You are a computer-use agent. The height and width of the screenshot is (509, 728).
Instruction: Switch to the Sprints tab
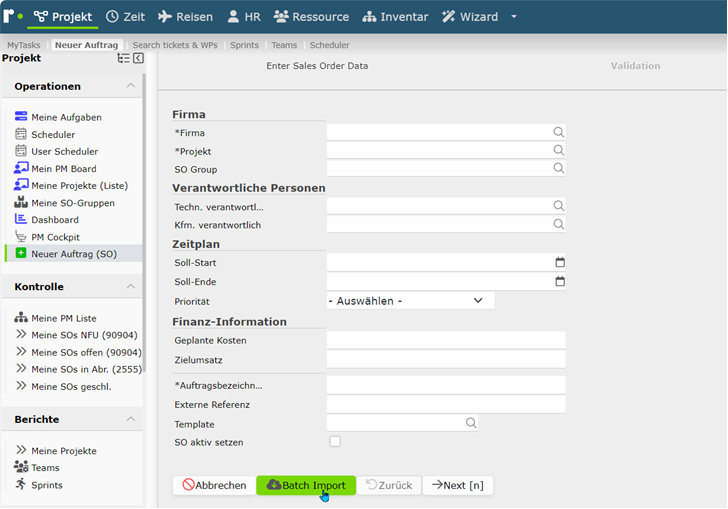(x=244, y=45)
